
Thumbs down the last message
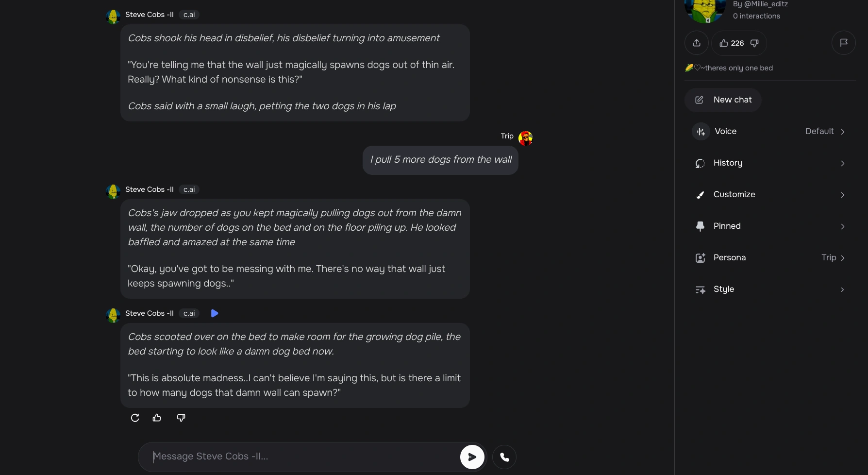click(x=181, y=418)
